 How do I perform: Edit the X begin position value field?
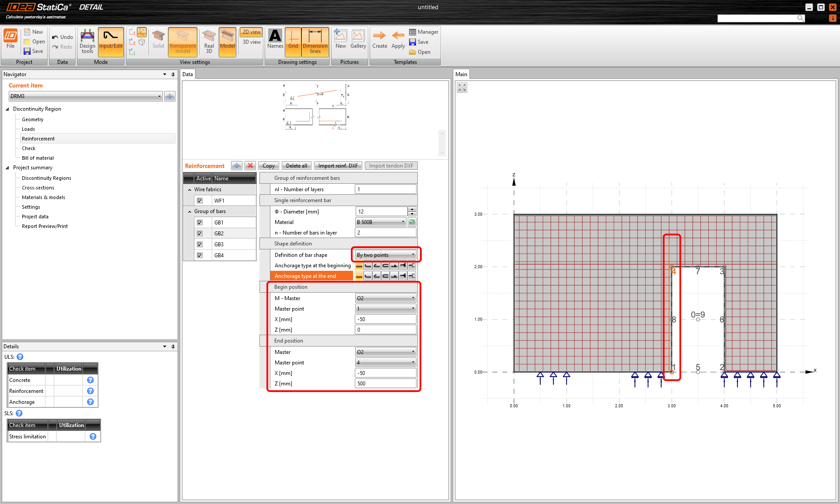[x=384, y=319]
